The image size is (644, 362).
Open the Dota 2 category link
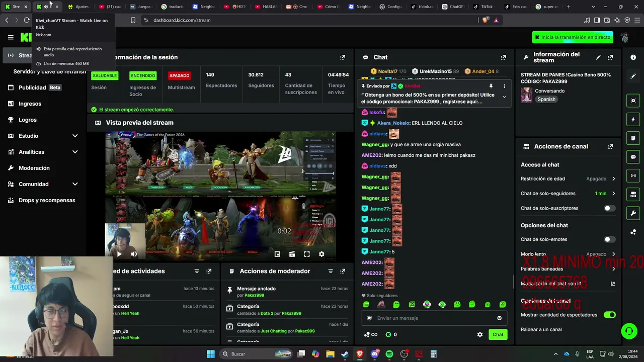(267, 313)
